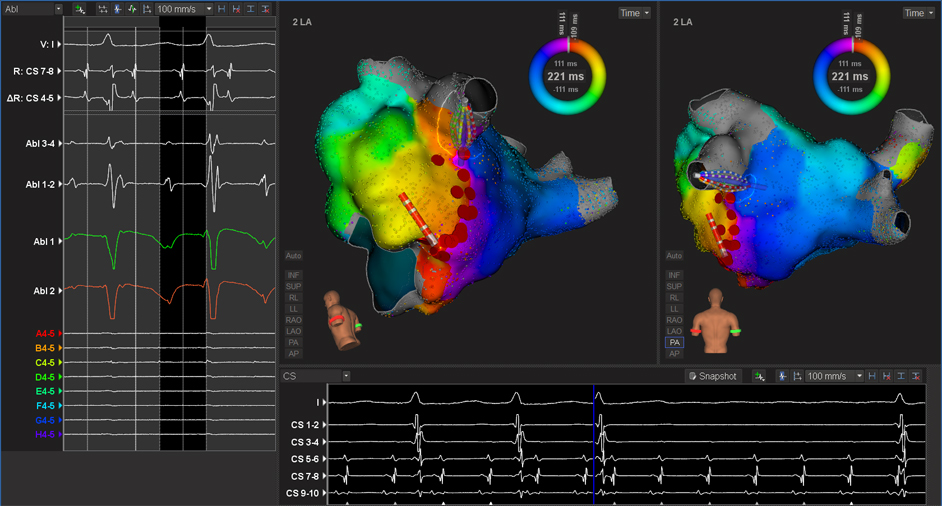The height and width of the screenshot is (506, 942).
Task: Select the PA view in right map
Action: click(675, 342)
